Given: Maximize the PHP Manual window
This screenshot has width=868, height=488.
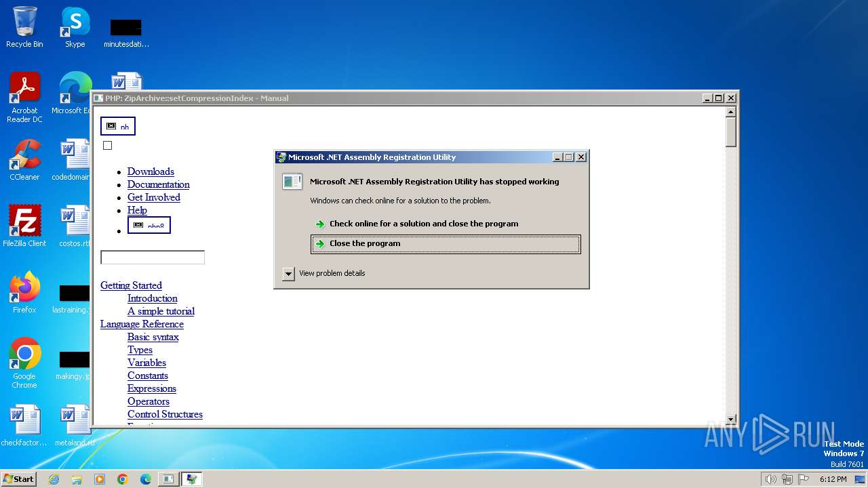Looking at the screenshot, I should pyautogui.click(x=719, y=98).
